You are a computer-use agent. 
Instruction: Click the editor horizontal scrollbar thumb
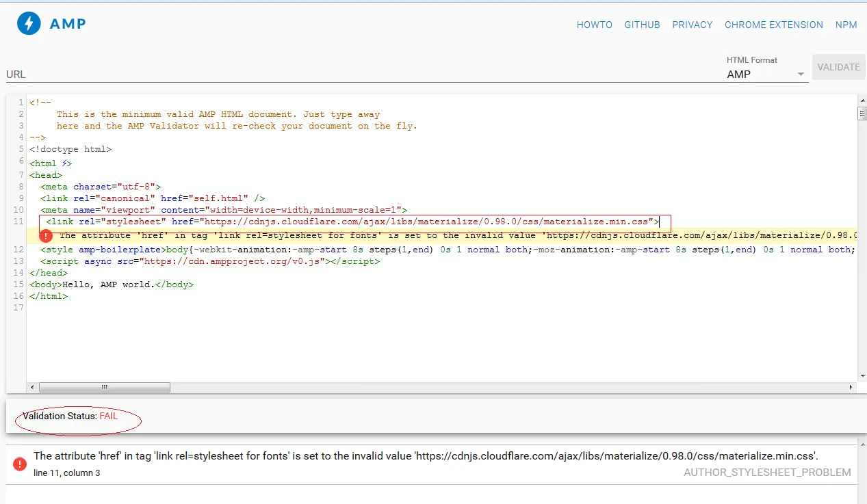(x=105, y=387)
